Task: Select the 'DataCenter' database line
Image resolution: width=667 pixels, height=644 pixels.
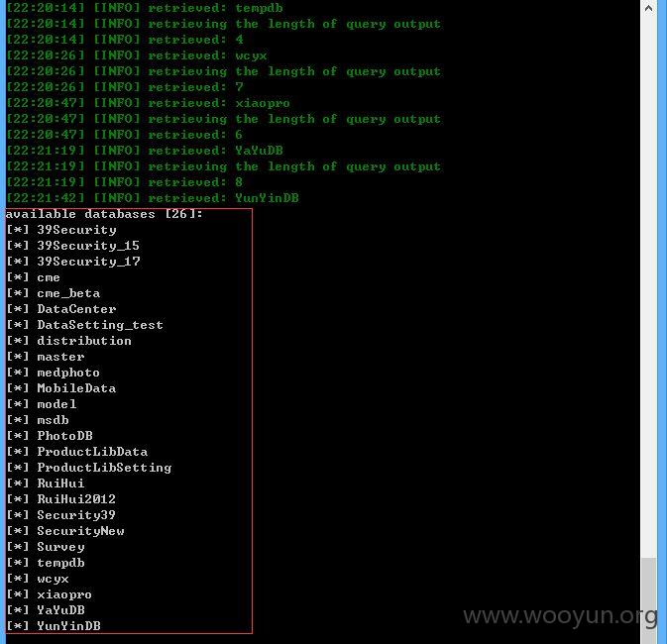Action: tap(61, 309)
